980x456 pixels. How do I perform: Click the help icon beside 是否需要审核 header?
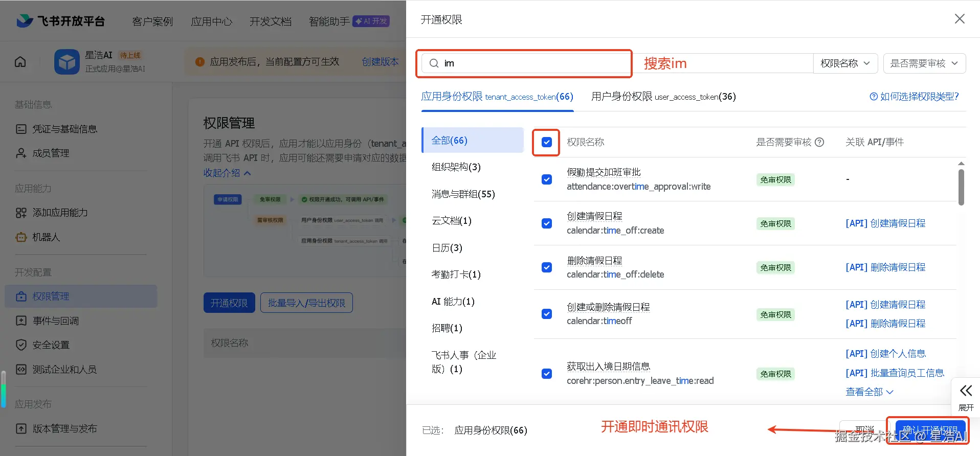(x=819, y=142)
